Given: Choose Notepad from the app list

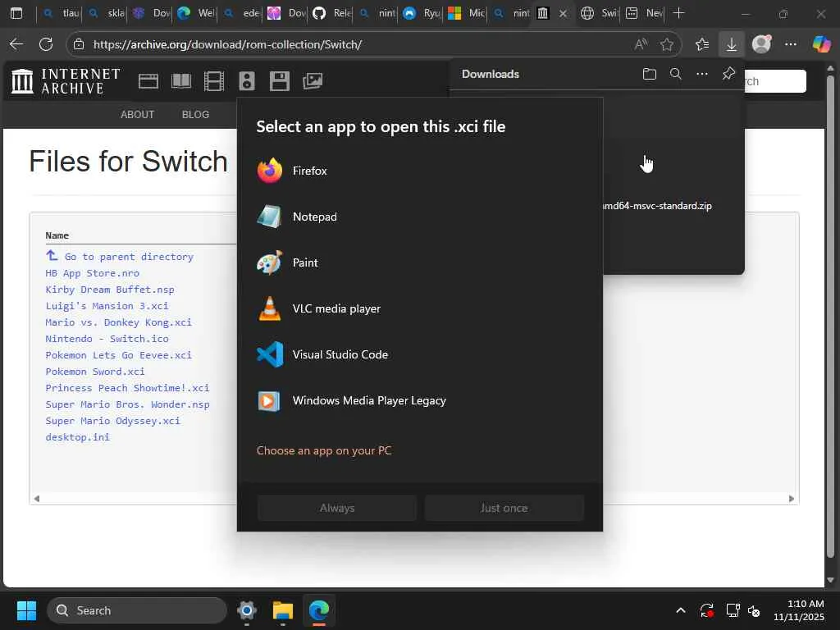Looking at the screenshot, I should click(419, 217).
